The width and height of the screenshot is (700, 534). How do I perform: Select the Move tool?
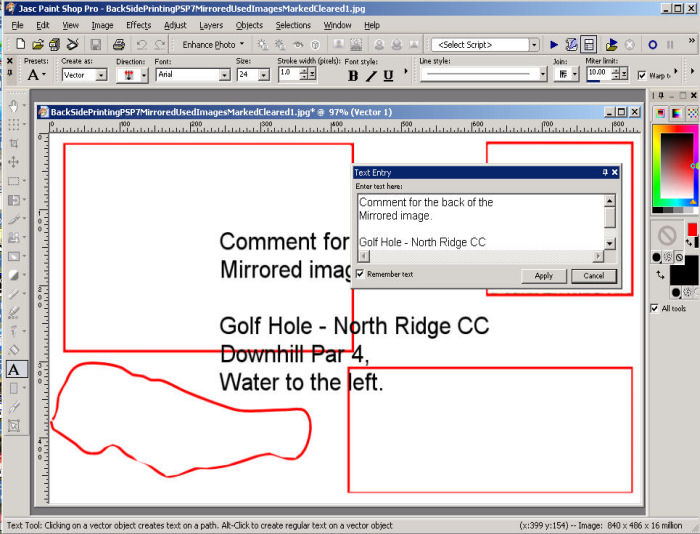tap(13, 162)
